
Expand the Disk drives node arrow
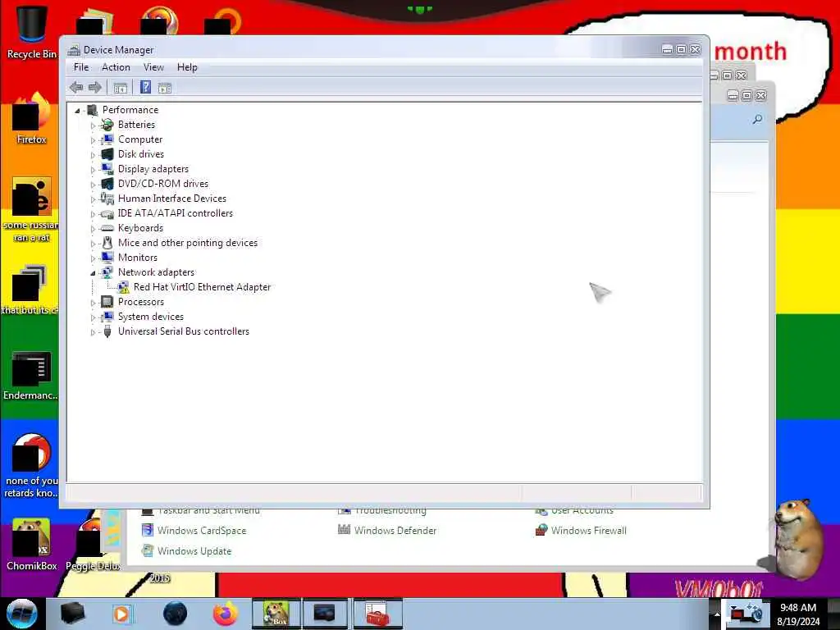[93, 155]
